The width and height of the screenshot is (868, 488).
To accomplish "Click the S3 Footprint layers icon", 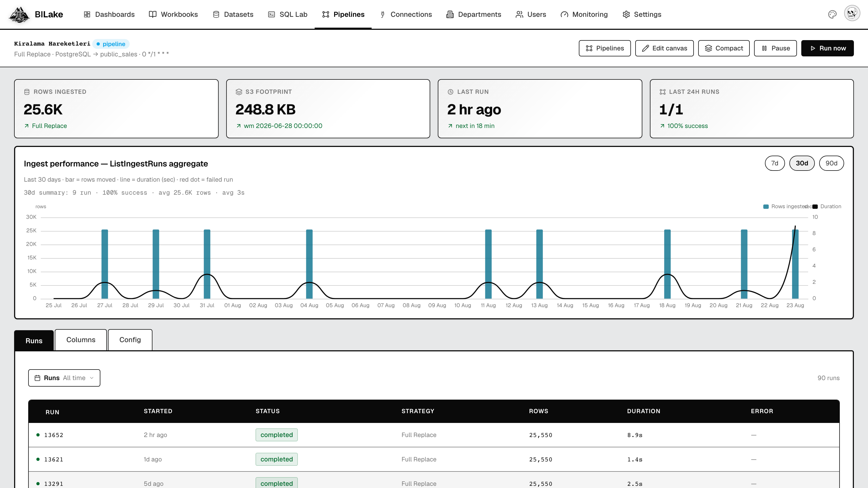I will 239,92.
